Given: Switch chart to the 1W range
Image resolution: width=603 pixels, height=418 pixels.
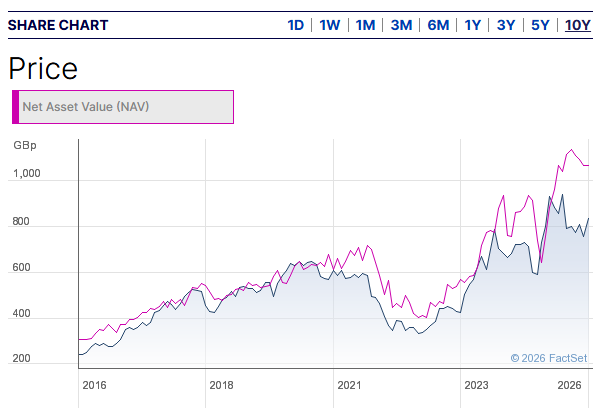Looking at the screenshot, I should (x=330, y=25).
